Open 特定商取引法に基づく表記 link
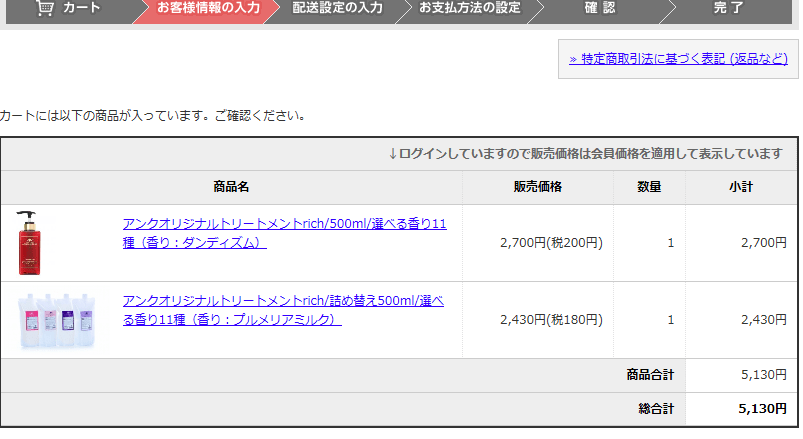 pyautogui.click(x=678, y=59)
